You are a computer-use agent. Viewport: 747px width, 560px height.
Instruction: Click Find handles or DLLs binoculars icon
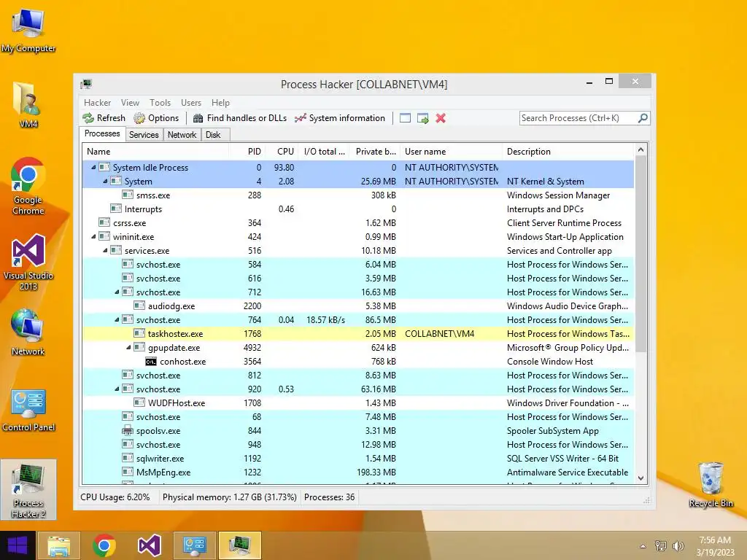point(198,118)
